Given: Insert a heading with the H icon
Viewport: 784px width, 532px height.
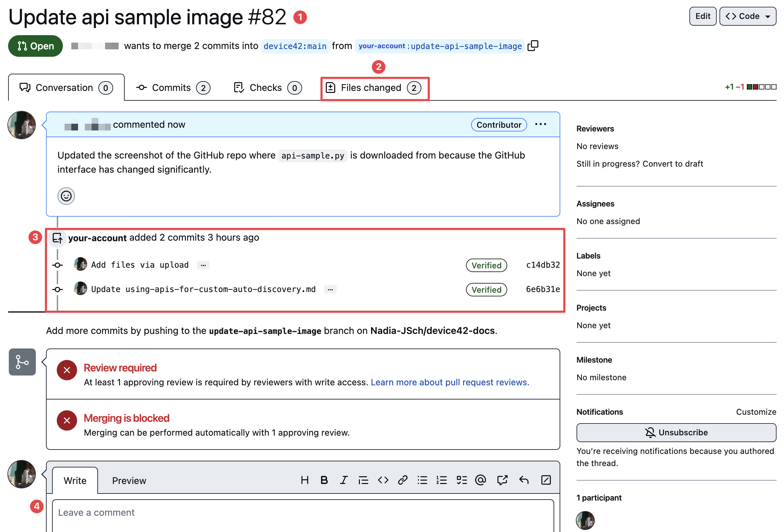Looking at the screenshot, I should 304,480.
